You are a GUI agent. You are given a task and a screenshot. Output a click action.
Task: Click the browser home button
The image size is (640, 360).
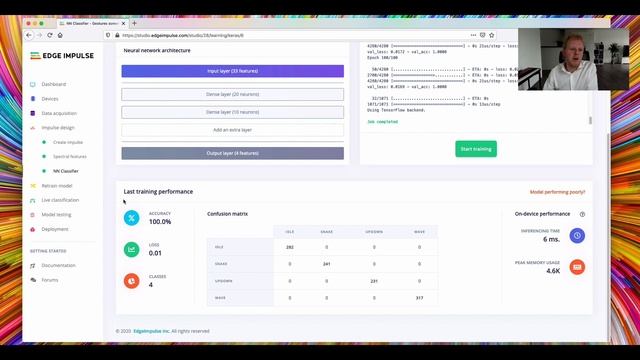pos(60,36)
